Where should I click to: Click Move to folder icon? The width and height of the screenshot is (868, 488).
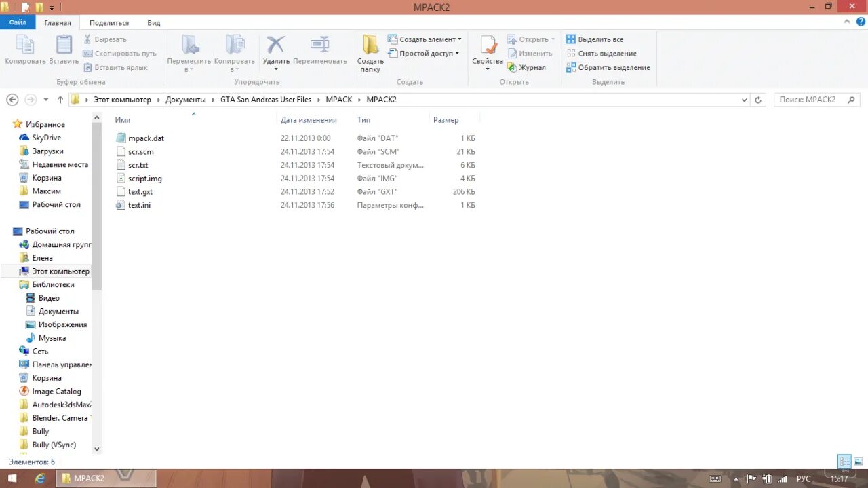click(x=189, y=45)
